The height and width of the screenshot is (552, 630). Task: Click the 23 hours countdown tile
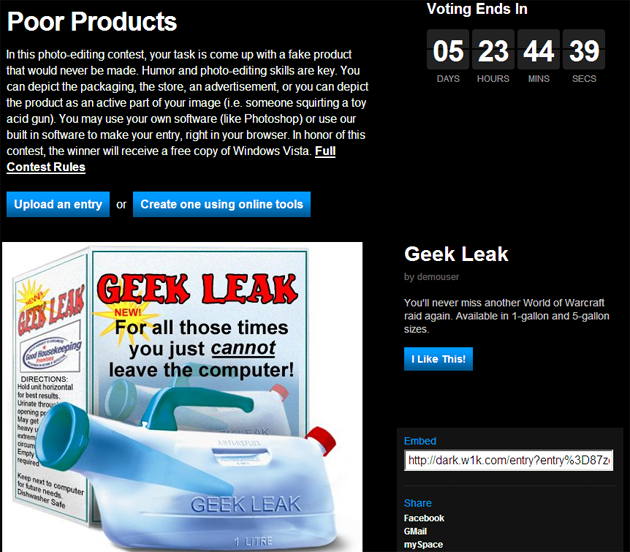tap(493, 50)
